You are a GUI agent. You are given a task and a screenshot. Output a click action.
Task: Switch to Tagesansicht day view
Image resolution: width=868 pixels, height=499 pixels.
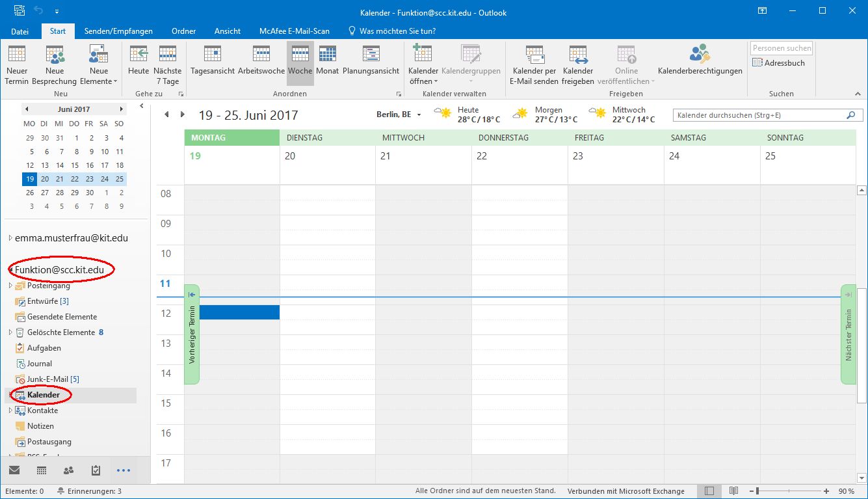[213, 60]
